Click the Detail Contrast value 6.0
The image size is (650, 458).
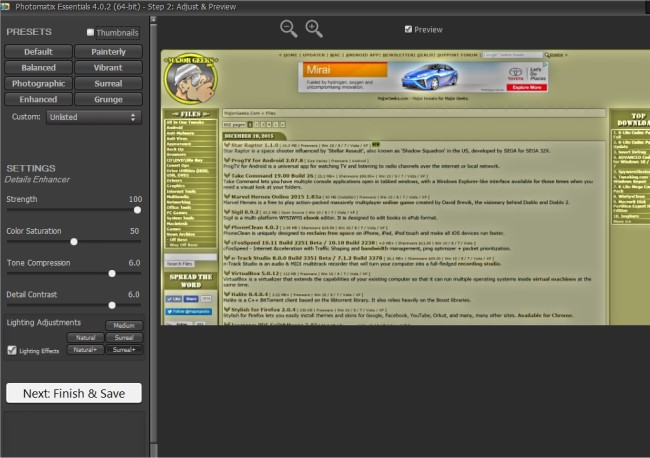click(133, 294)
